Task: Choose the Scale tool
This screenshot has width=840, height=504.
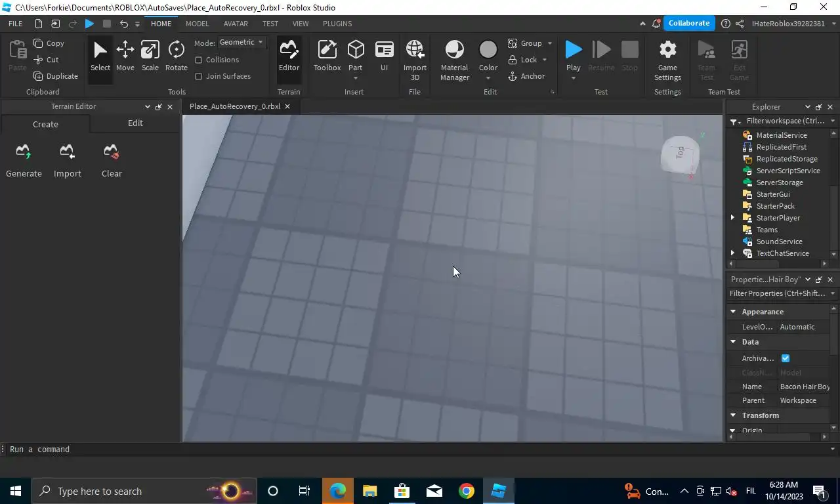Action: [x=150, y=56]
